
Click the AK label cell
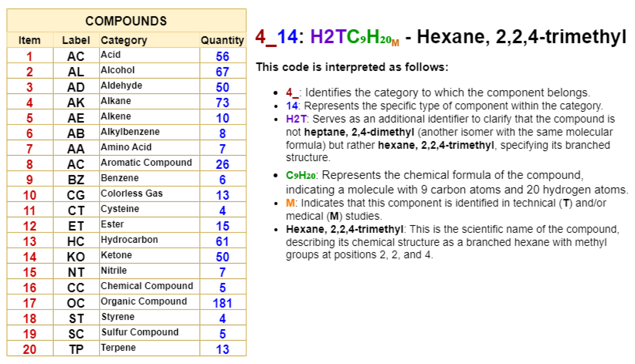(x=76, y=103)
